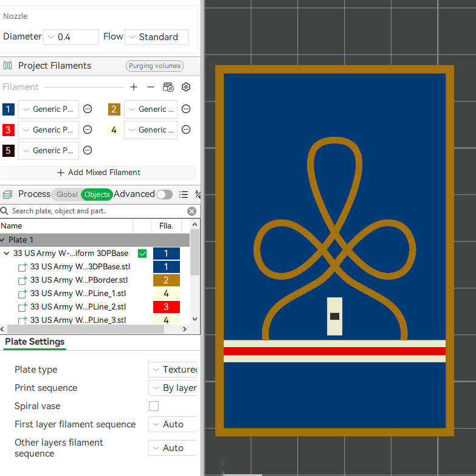This screenshot has width=476, height=476.
Task: Click the red stripe on the model
Action: click(x=334, y=351)
